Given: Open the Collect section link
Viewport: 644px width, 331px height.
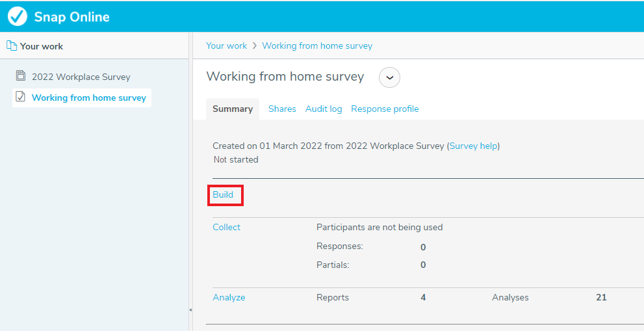Looking at the screenshot, I should [x=227, y=227].
